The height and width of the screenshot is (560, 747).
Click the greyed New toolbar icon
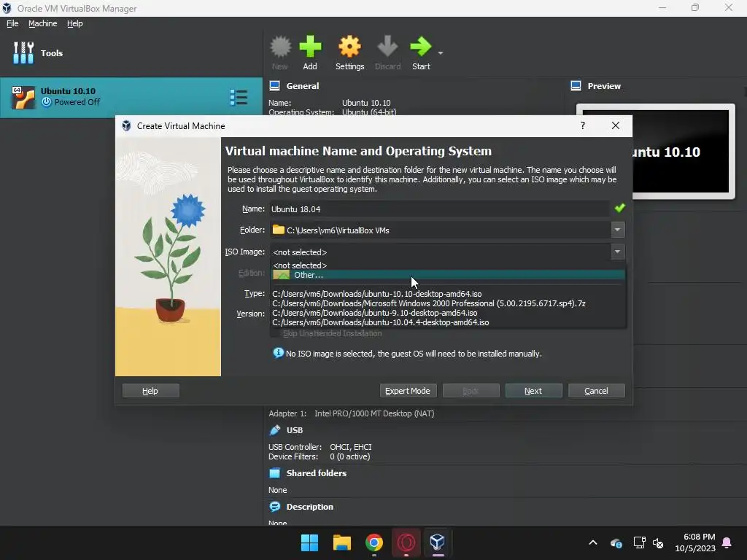(x=280, y=47)
